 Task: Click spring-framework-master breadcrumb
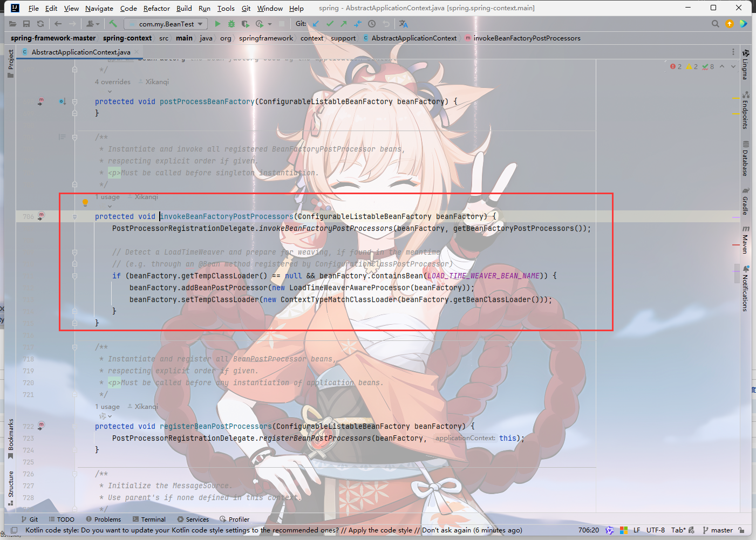53,38
